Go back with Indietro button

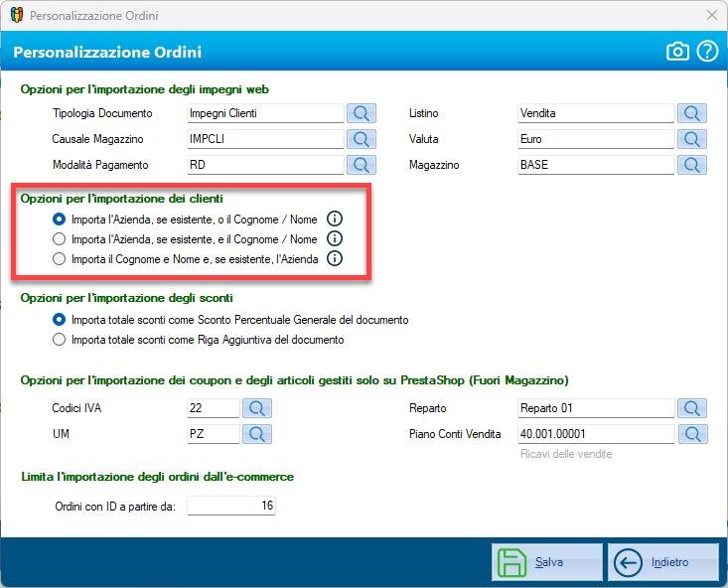click(663, 562)
